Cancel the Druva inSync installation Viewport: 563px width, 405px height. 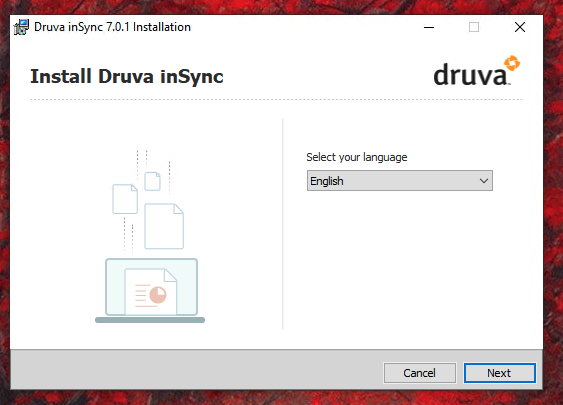[x=420, y=373]
